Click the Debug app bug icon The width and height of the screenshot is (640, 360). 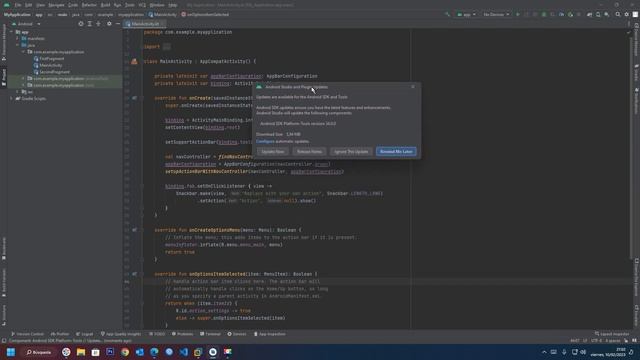click(x=544, y=14)
